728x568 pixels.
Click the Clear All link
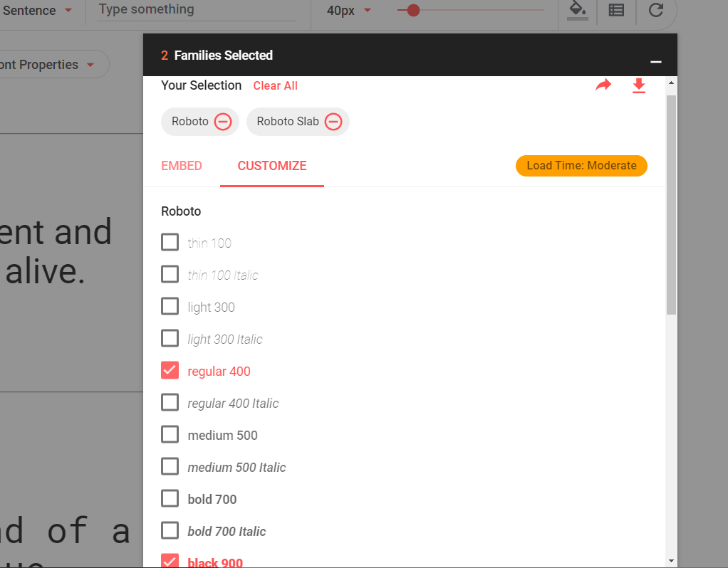coord(276,86)
